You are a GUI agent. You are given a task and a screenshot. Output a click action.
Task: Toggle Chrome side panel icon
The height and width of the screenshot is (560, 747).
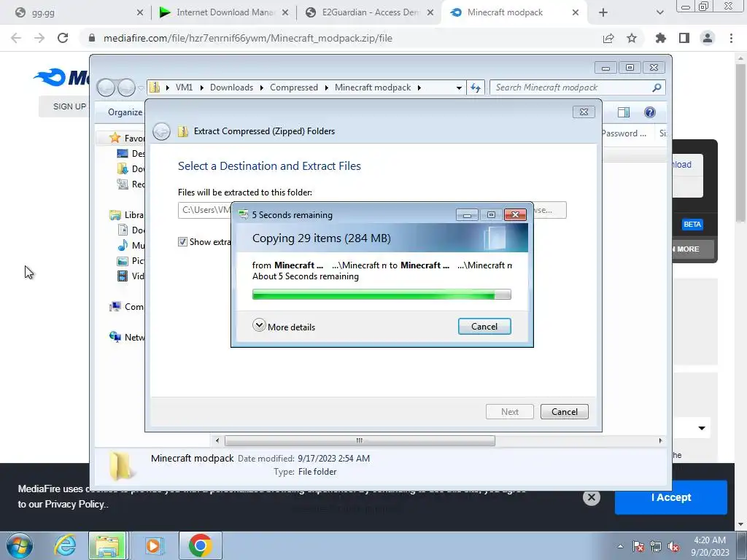click(684, 38)
